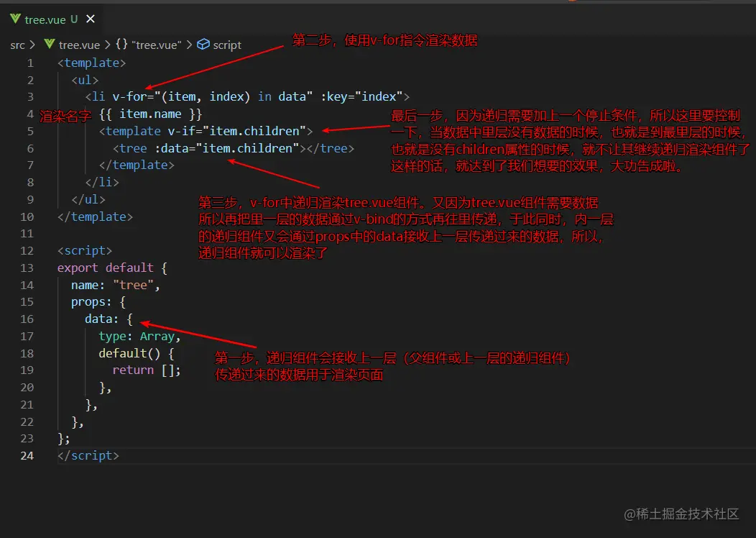Click line number 13 in the gutter

point(27,268)
